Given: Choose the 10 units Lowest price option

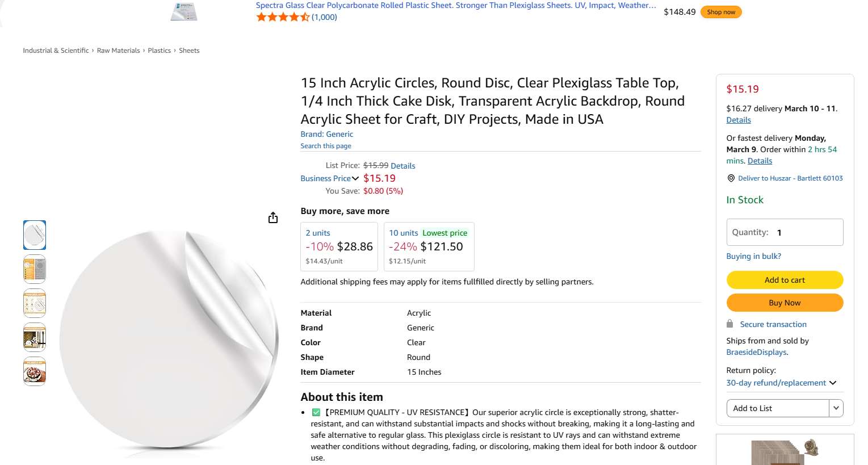Looking at the screenshot, I should [429, 246].
